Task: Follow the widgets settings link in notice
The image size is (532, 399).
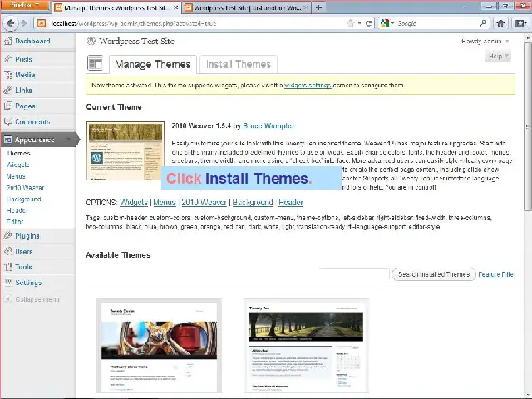Action: coord(308,86)
